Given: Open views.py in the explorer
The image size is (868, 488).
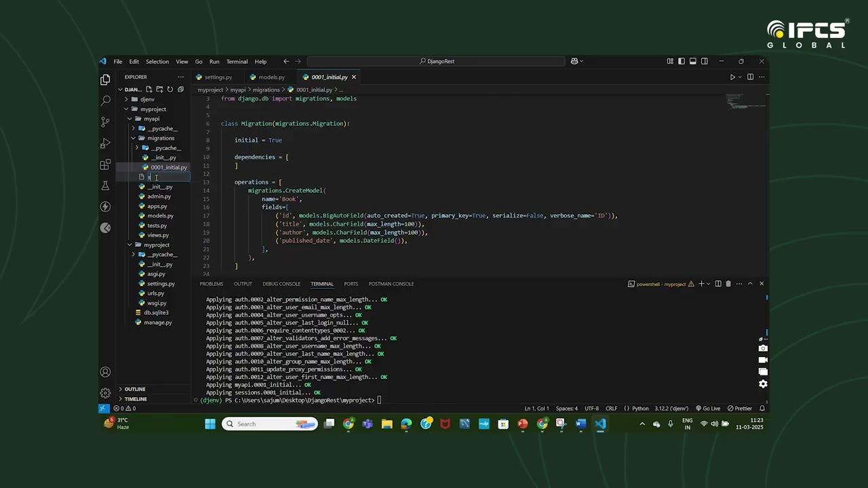Looking at the screenshot, I should tap(157, 235).
